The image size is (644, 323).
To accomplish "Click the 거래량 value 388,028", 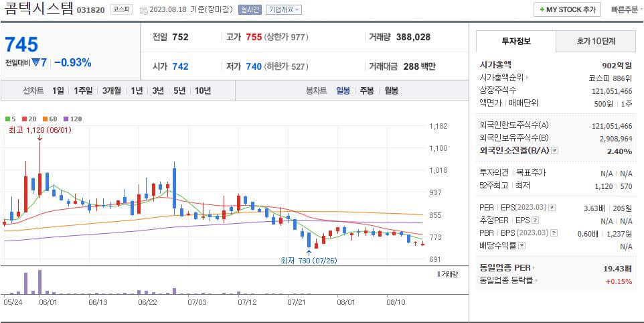I will 413,37.
